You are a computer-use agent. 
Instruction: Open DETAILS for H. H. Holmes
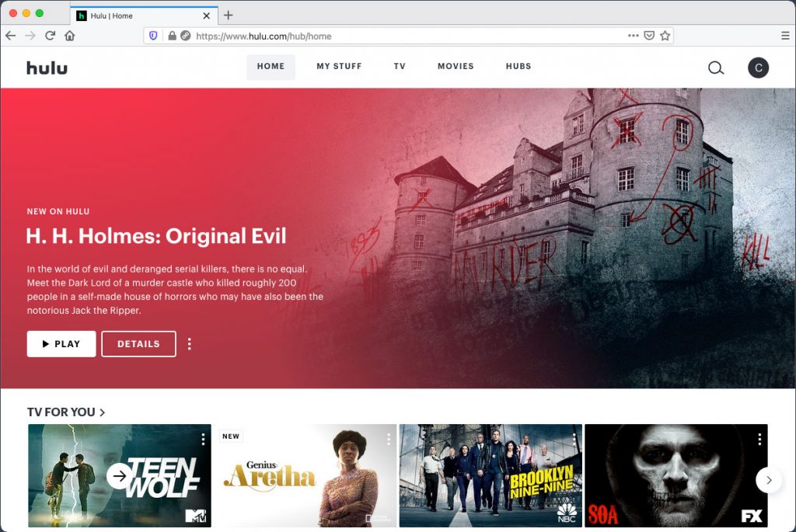(x=138, y=344)
